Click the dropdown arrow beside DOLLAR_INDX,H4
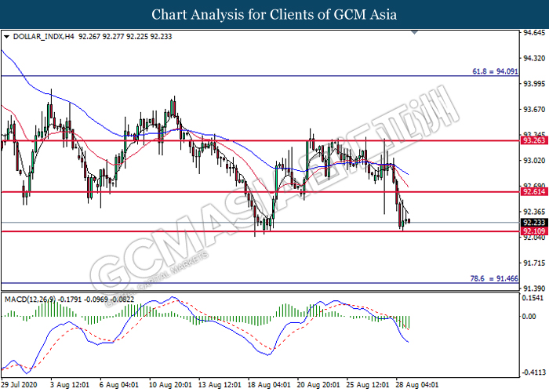Viewport: 549px width, 392px height. (x=6, y=37)
